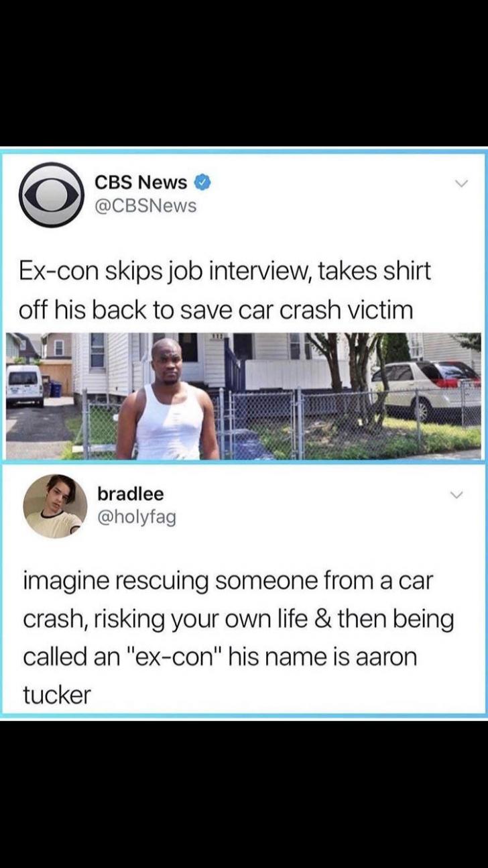Viewport: 488px width, 868px height.
Task: Expand the chevron menu on bradlee's tweet
Action: (456, 495)
